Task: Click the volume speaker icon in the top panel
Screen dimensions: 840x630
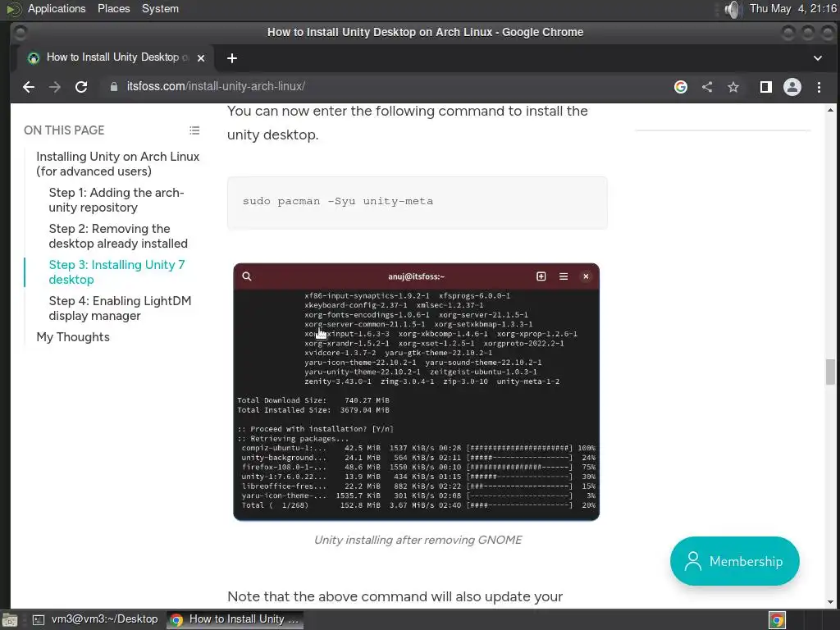Action: [x=732, y=9]
